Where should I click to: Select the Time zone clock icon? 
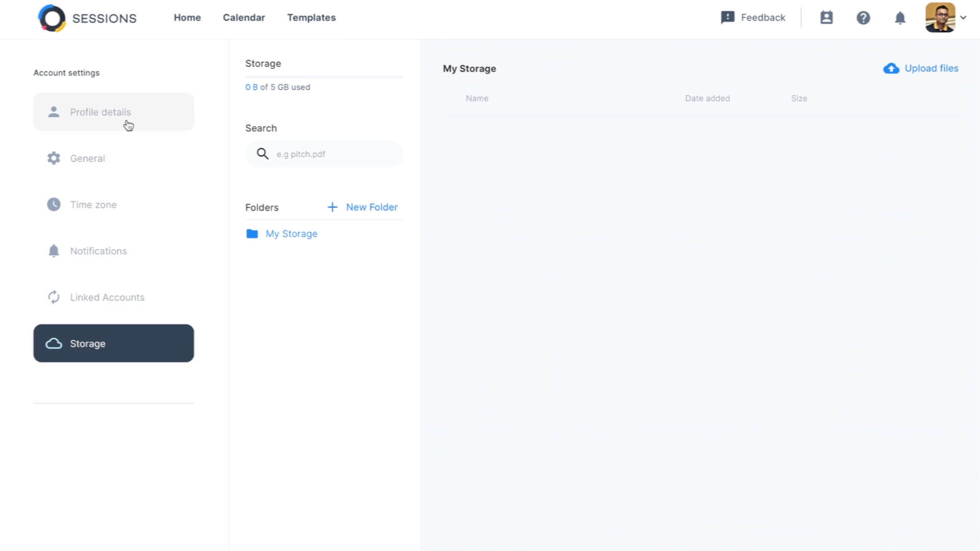tap(54, 204)
